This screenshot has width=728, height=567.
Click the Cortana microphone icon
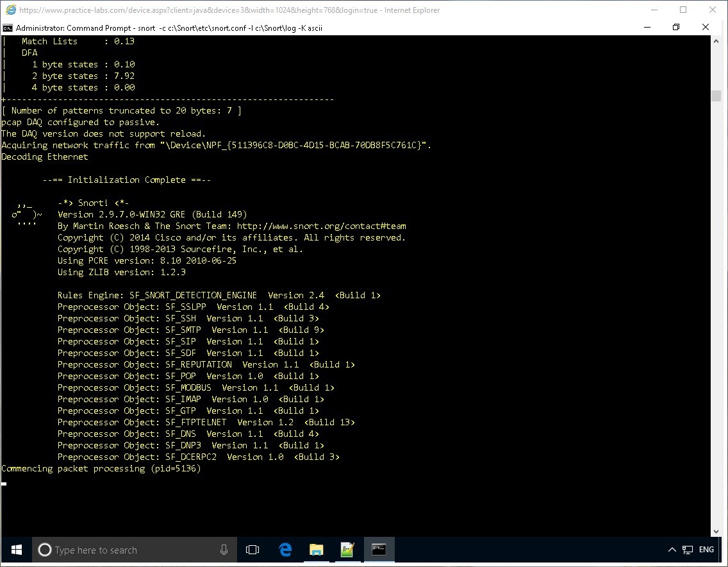tap(224, 550)
